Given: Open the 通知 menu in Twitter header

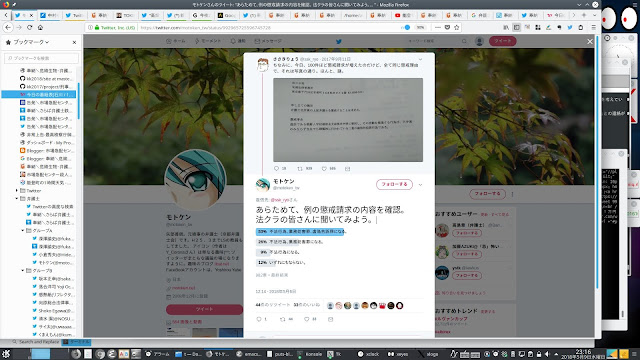Looking at the screenshot, I should tap(238, 41).
